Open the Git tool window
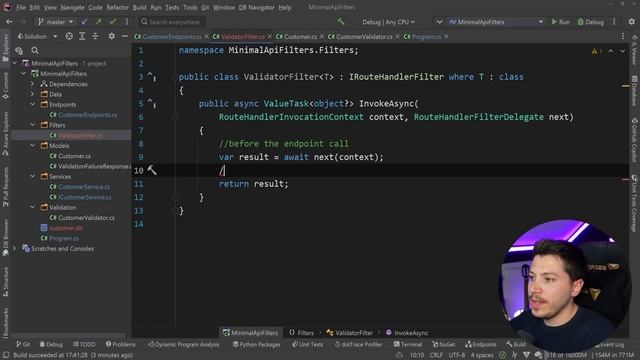This screenshot has height=360, width=640. pyautogui.click(x=23, y=344)
